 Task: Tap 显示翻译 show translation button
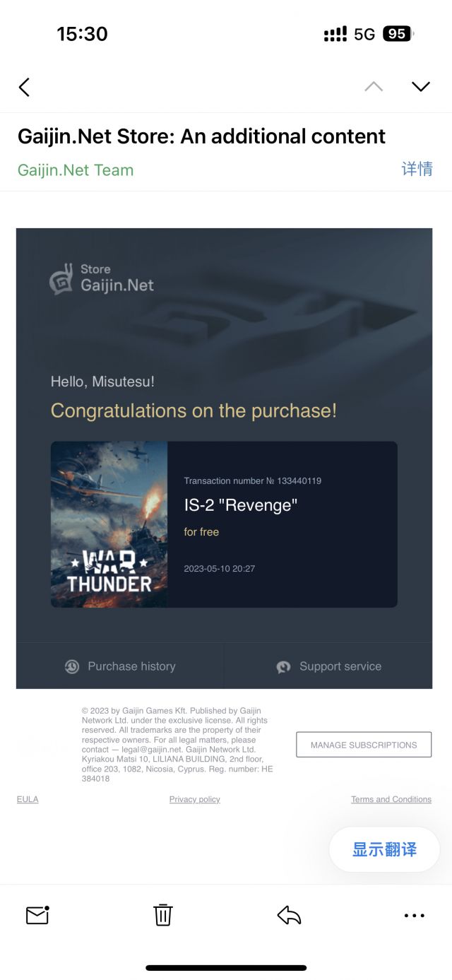(385, 849)
